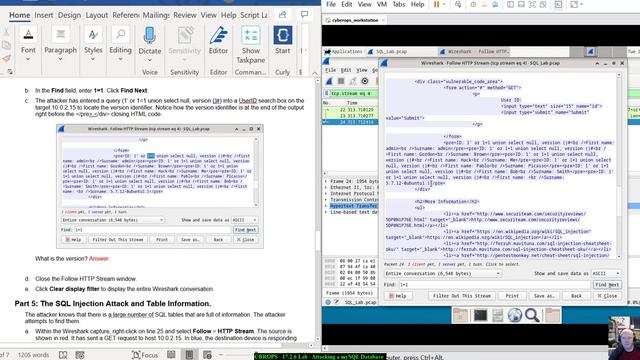Open Wireshark File menu
Image resolution: width=640 pixels, height=360 pixels.
click(330, 70)
